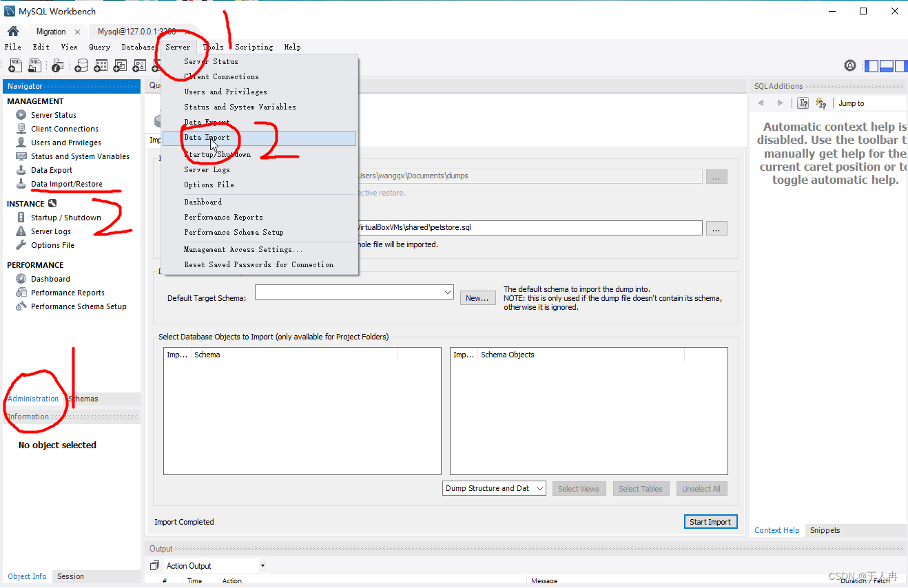This screenshot has height=588, width=908.
Task: Create new table toolbar icon
Action: (x=101, y=65)
